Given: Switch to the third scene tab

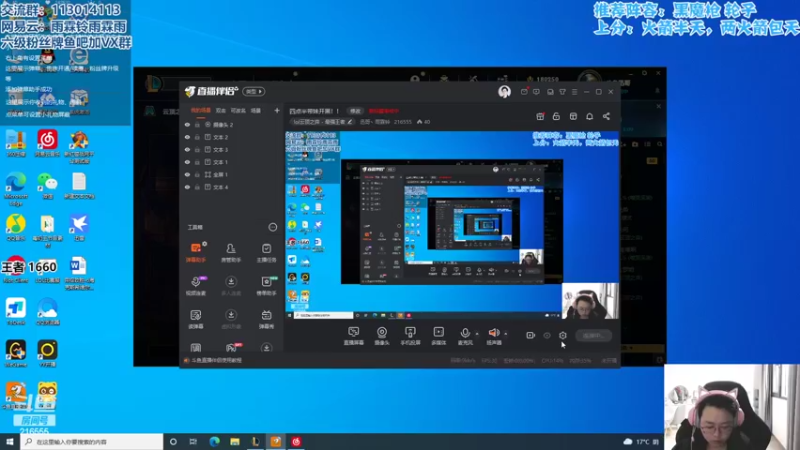Looking at the screenshot, I should (238, 110).
